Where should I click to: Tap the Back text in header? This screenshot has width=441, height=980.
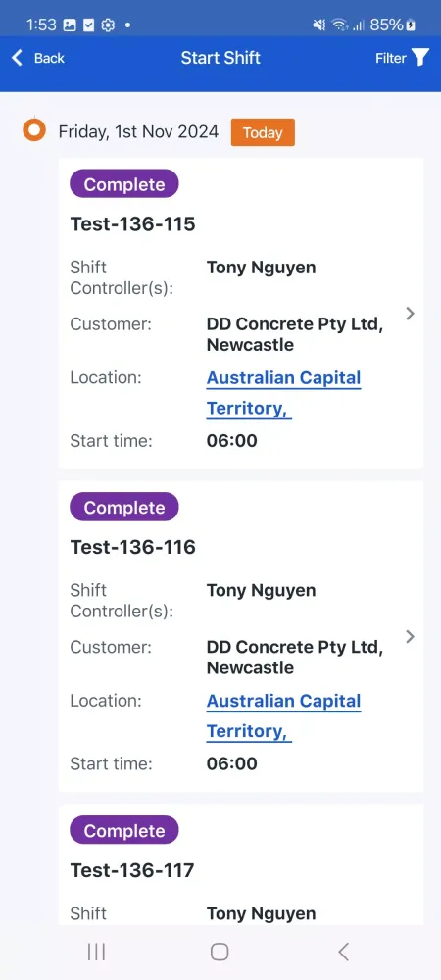coord(49,58)
